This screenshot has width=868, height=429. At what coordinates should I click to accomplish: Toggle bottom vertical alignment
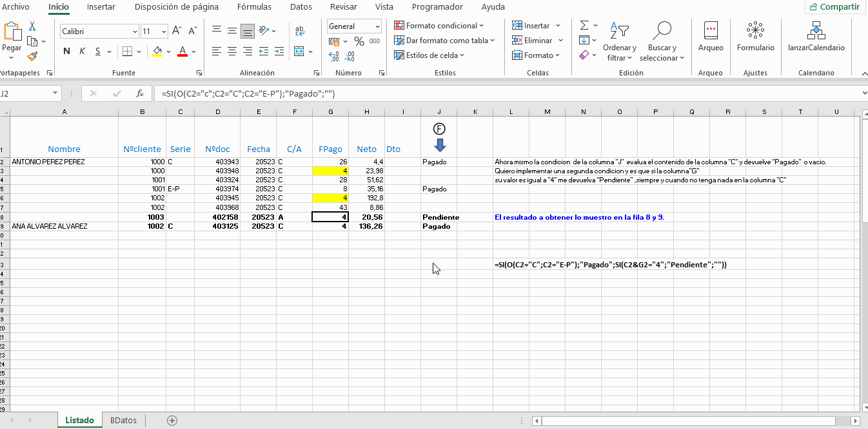coord(248,30)
